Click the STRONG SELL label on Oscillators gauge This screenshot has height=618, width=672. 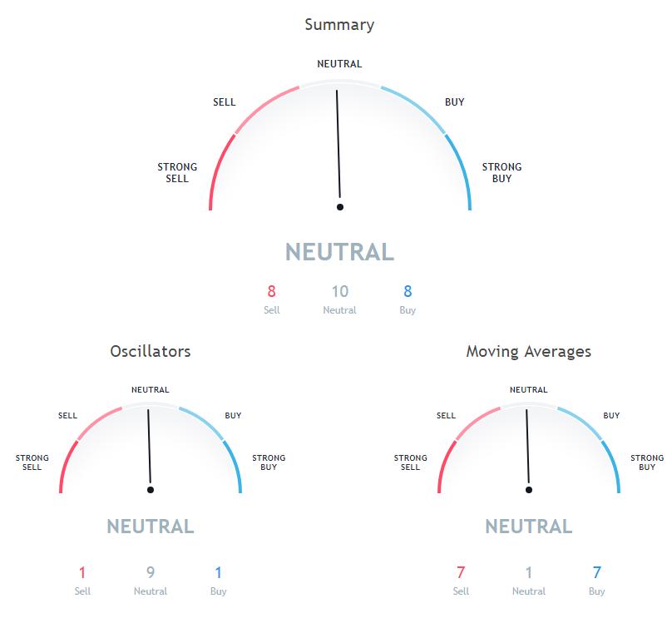pos(32,462)
